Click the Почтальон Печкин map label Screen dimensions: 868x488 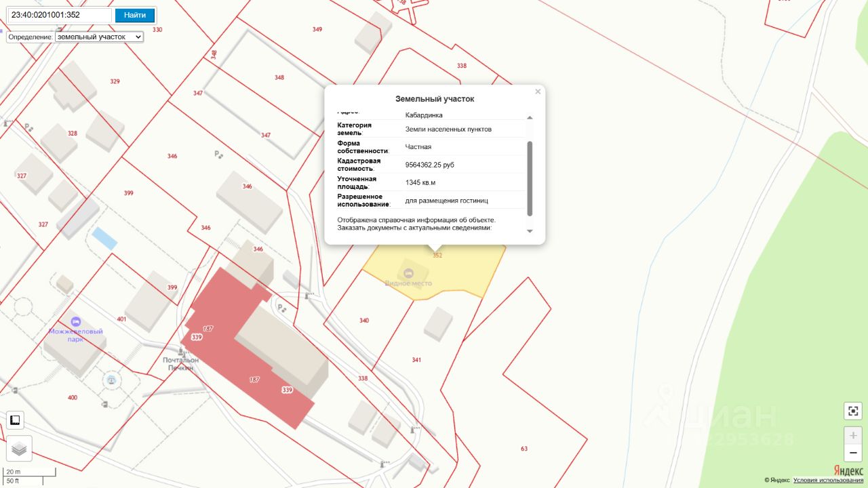pos(181,364)
